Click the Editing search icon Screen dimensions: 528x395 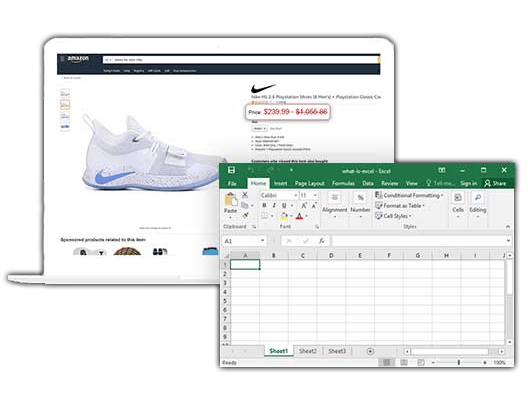478,198
